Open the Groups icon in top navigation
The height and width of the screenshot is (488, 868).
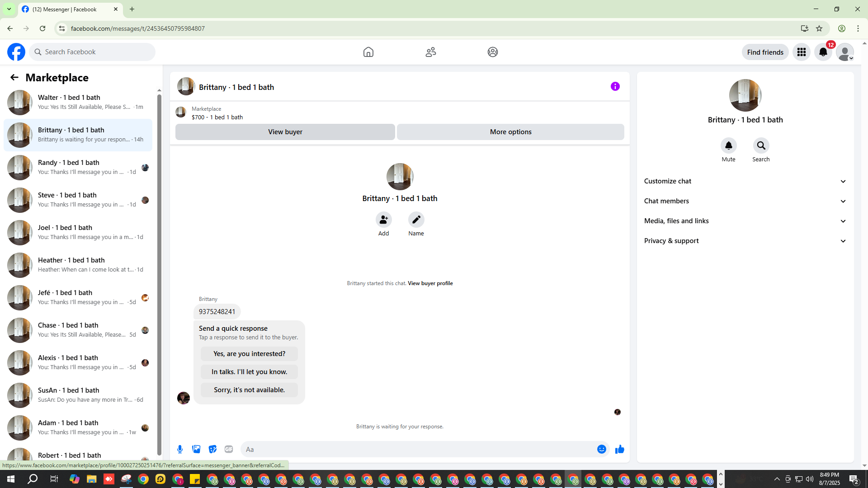click(x=493, y=52)
